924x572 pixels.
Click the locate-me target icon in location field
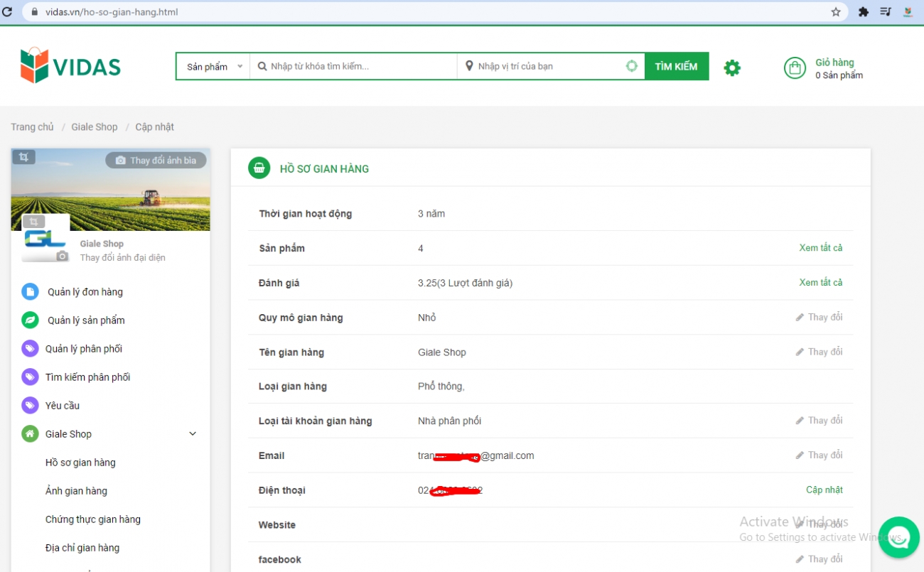click(631, 66)
